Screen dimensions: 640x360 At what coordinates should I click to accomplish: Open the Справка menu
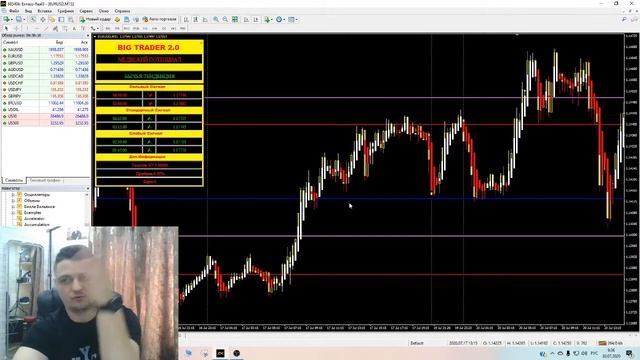[122, 11]
